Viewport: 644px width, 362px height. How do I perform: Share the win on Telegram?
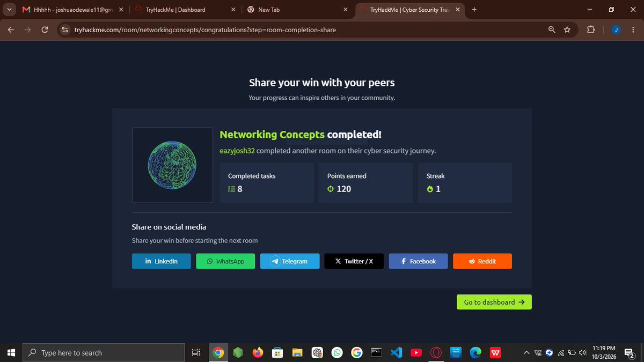tap(290, 261)
